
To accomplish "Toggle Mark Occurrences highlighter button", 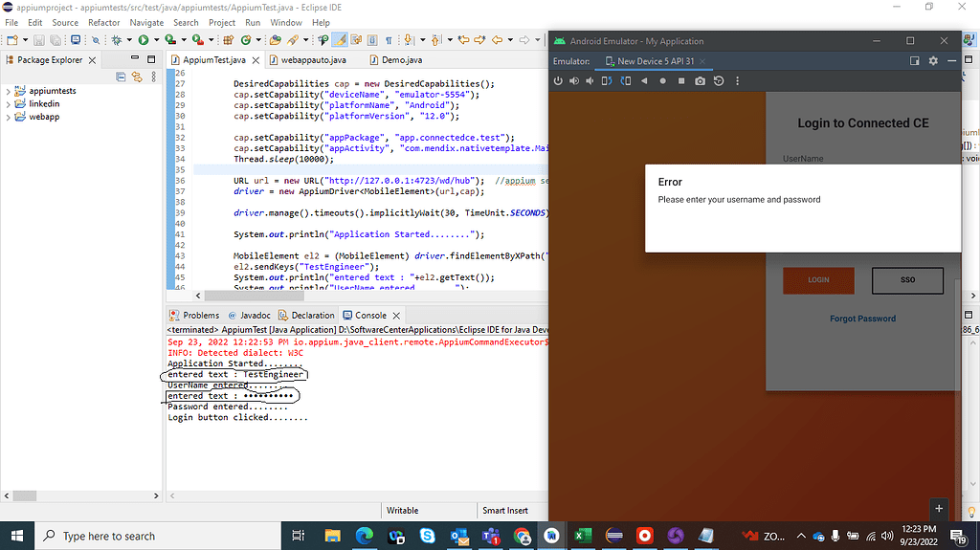I will [x=339, y=40].
